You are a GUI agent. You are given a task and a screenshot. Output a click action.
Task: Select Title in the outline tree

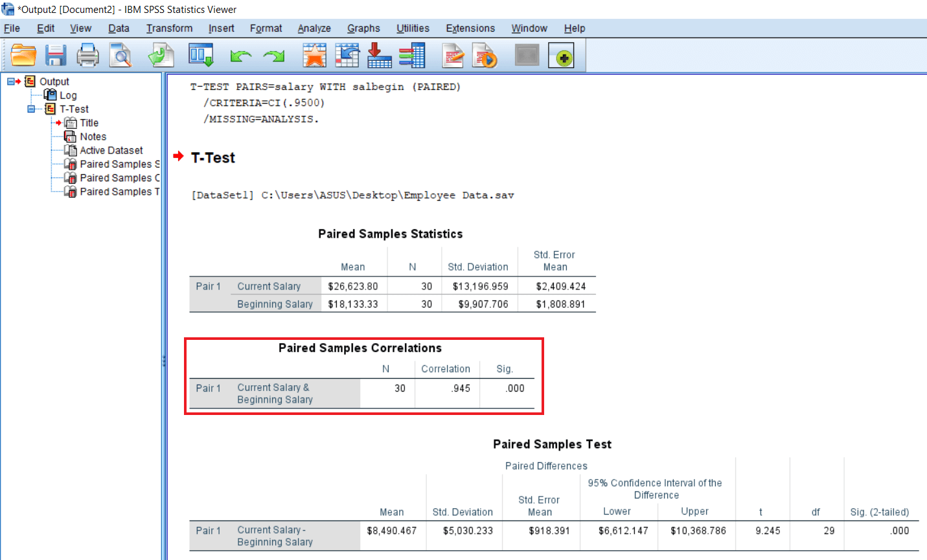coord(89,123)
